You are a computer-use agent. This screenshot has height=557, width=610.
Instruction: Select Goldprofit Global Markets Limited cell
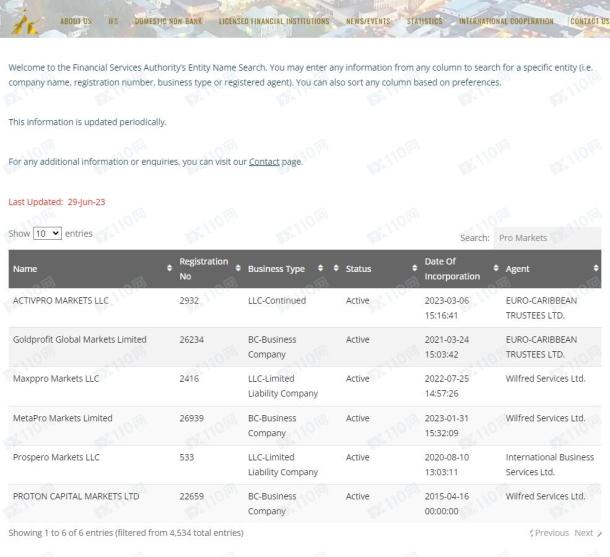pyautogui.click(x=80, y=340)
